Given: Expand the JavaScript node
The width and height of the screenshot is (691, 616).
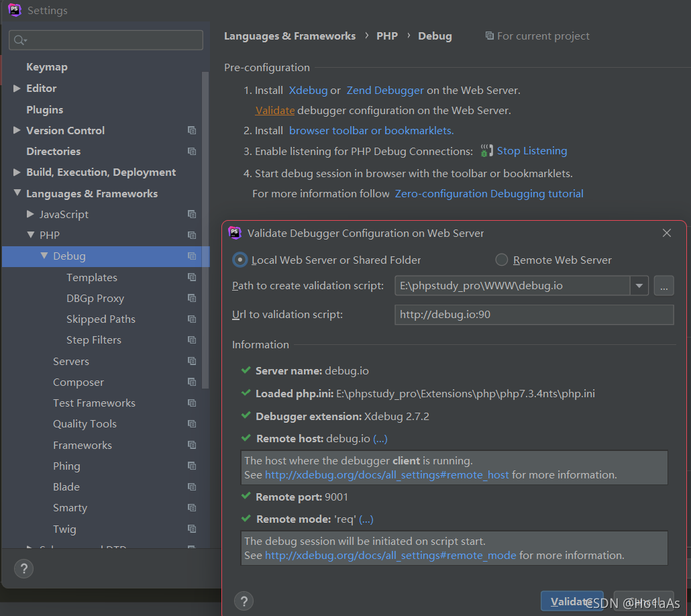Looking at the screenshot, I should click(30, 214).
